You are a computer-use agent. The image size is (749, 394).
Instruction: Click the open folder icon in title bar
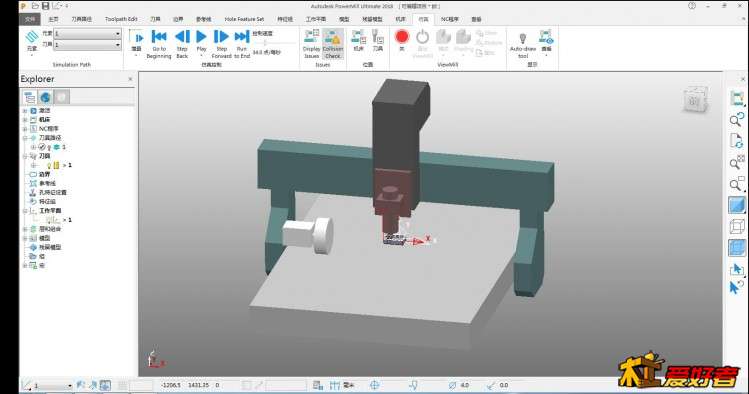point(35,6)
